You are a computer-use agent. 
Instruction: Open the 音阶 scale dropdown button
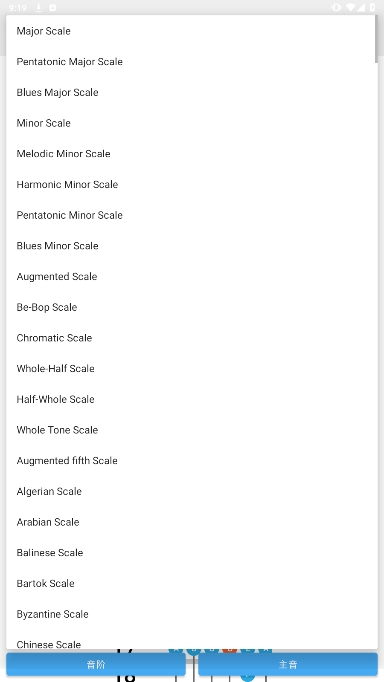coord(96,664)
